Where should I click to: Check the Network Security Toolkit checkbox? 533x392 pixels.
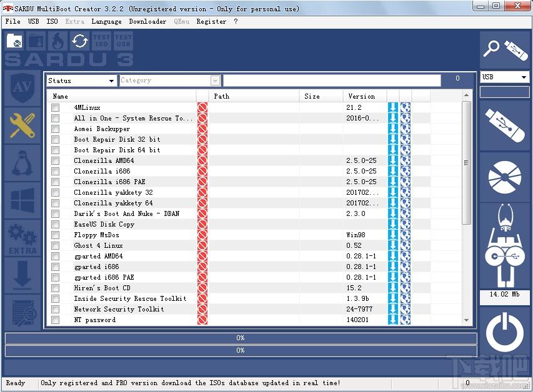click(56, 309)
